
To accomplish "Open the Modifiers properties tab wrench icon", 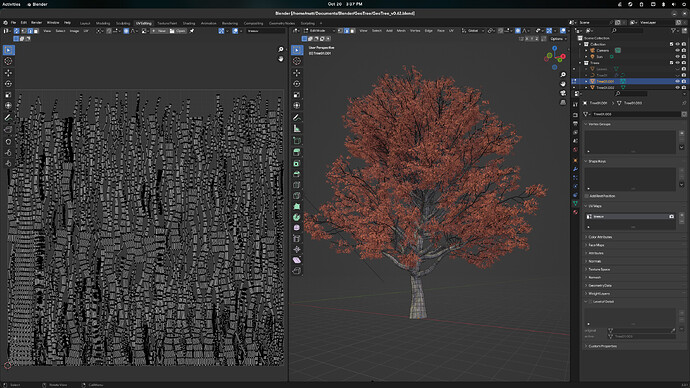I will click(x=575, y=169).
